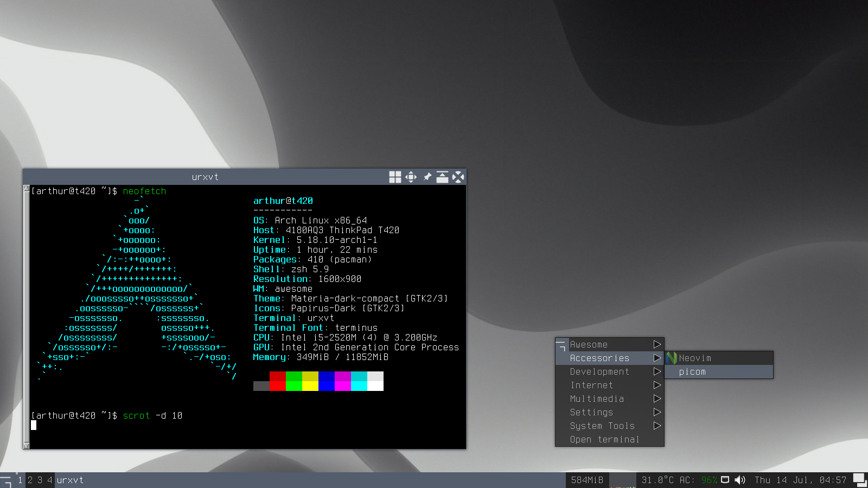Toggle floating mode with the grid titlebar icon
Viewport: 868px width, 488px height.
(395, 177)
